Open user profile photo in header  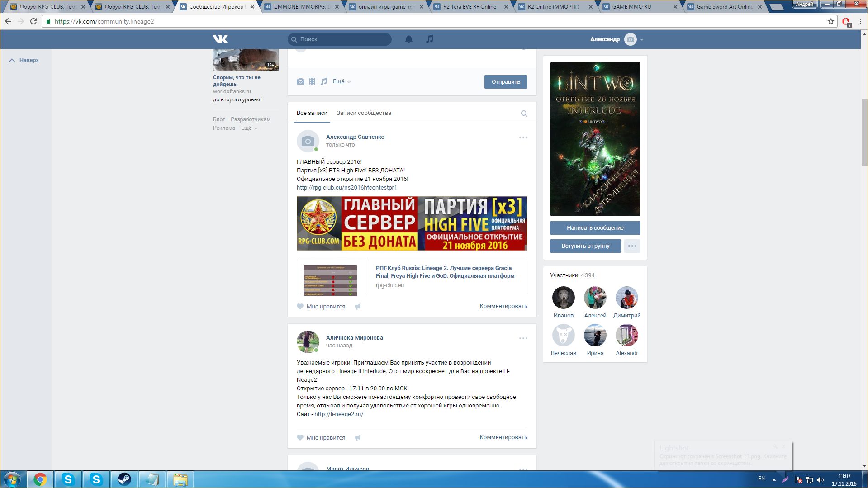pyautogui.click(x=630, y=39)
